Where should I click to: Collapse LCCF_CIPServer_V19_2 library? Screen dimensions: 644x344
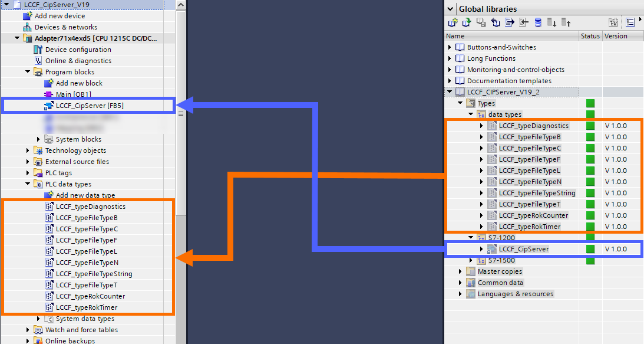[450, 92]
